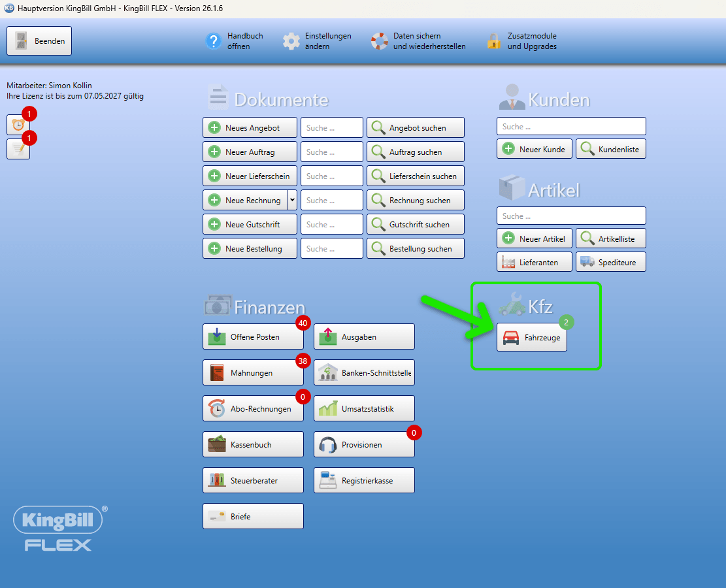Open Kassenbuch cash book

[x=253, y=444]
